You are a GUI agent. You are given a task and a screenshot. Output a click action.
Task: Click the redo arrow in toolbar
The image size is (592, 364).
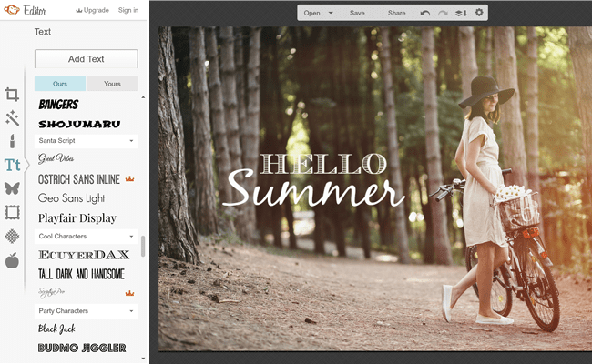pyautogui.click(x=443, y=13)
